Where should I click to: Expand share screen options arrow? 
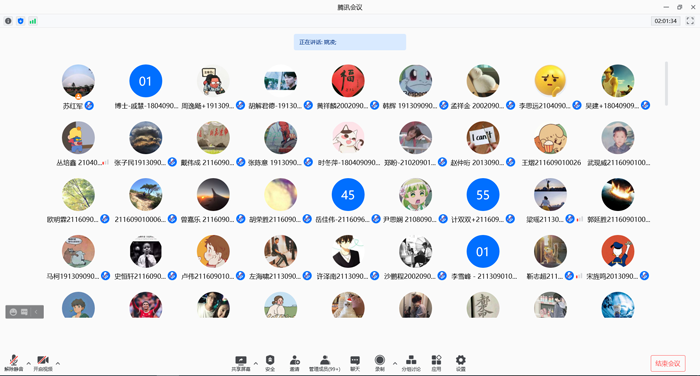(x=256, y=363)
